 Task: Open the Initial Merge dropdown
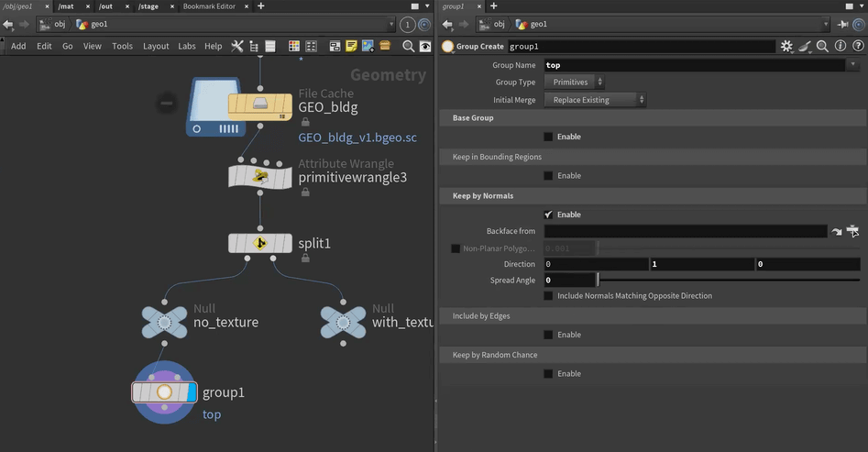pyautogui.click(x=595, y=100)
